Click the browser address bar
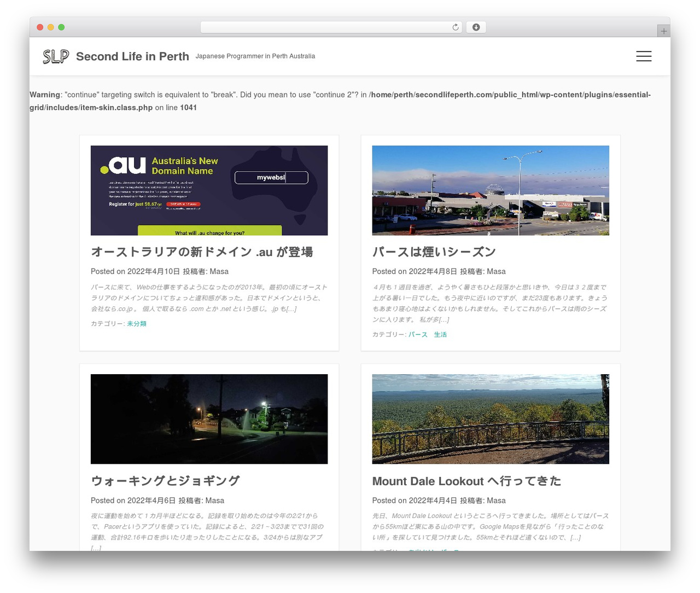Image resolution: width=700 pixels, height=593 pixels. [331, 27]
